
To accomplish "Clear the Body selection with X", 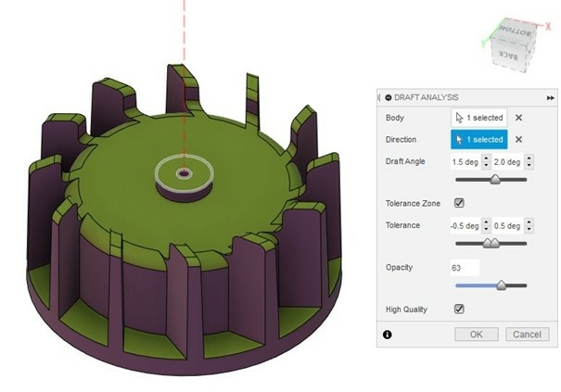I will pyautogui.click(x=518, y=118).
